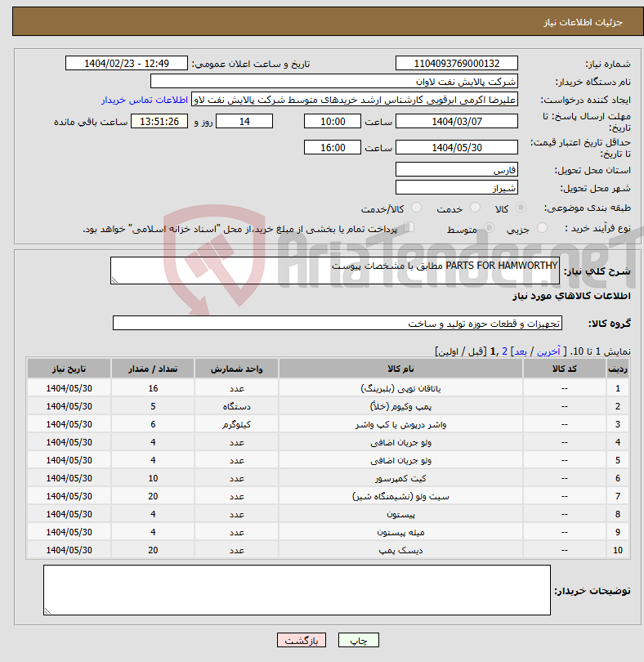
Task: Click the کد کالا column header
Action: (565, 369)
